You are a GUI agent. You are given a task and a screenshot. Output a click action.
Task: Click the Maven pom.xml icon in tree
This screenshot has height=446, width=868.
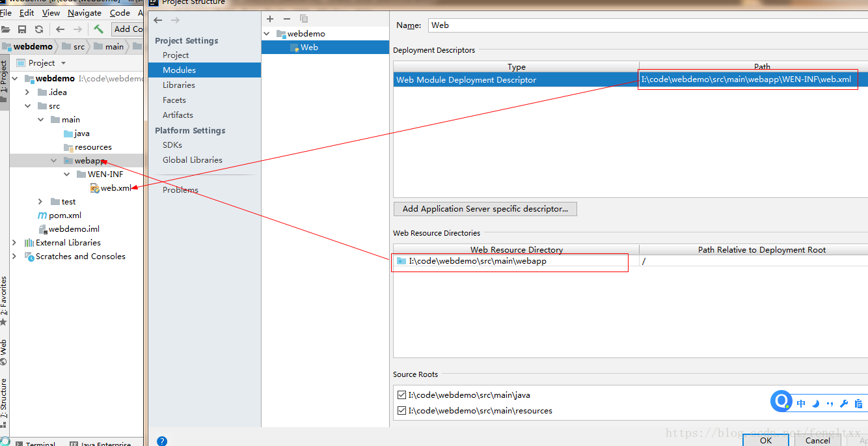click(42, 215)
